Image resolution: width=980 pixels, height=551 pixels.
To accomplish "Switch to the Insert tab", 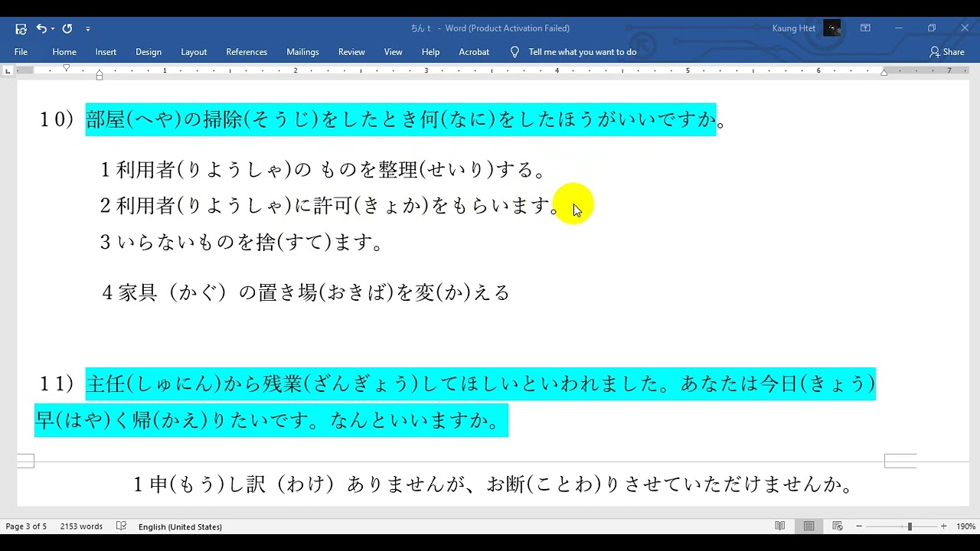I will pyautogui.click(x=106, y=52).
